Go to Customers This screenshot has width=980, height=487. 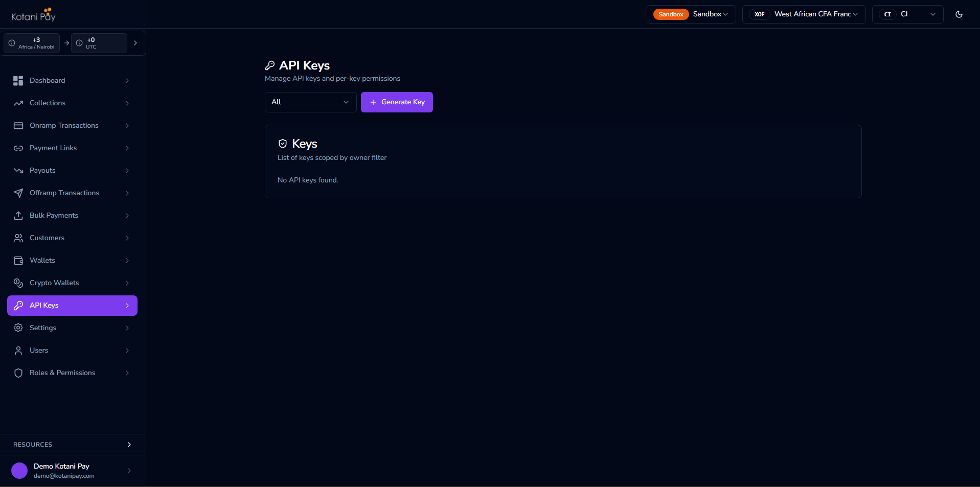tap(72, 238)
